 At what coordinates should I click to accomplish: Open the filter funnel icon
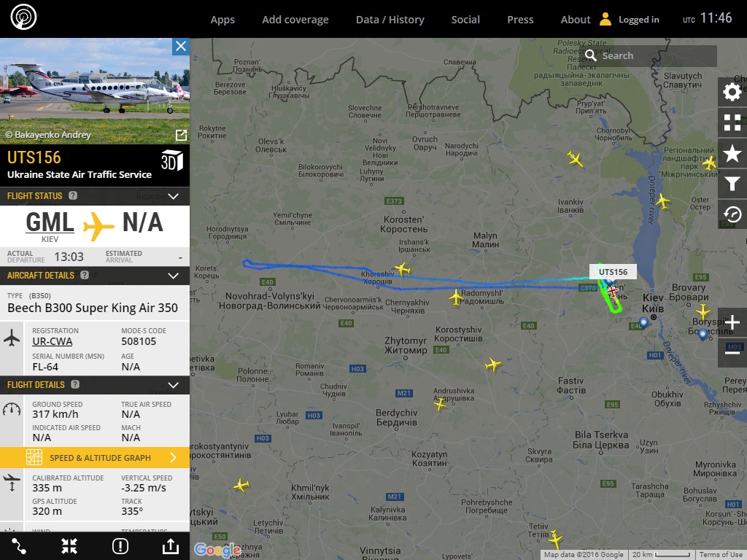tap(732, 183)
